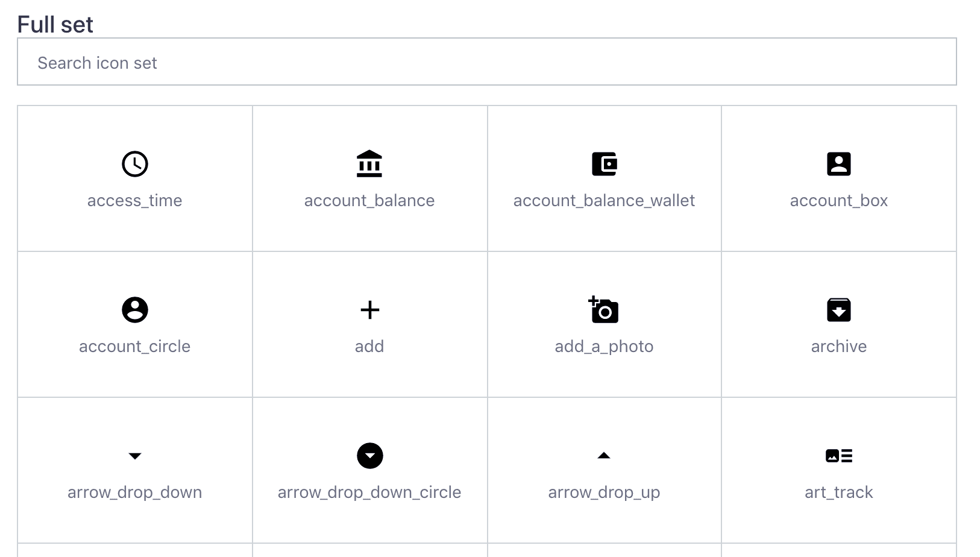Click the add plus icon
The image size is (980, 557).
[369, 310]
